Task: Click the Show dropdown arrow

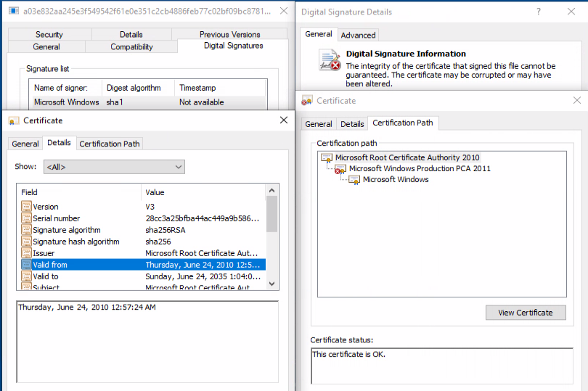Action: coord(179,167)
